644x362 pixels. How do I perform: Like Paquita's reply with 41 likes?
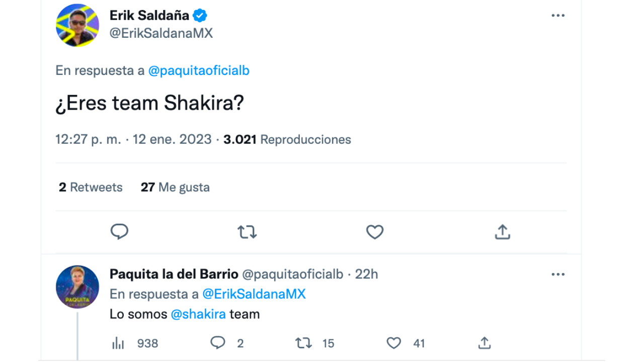click(394, 343)
